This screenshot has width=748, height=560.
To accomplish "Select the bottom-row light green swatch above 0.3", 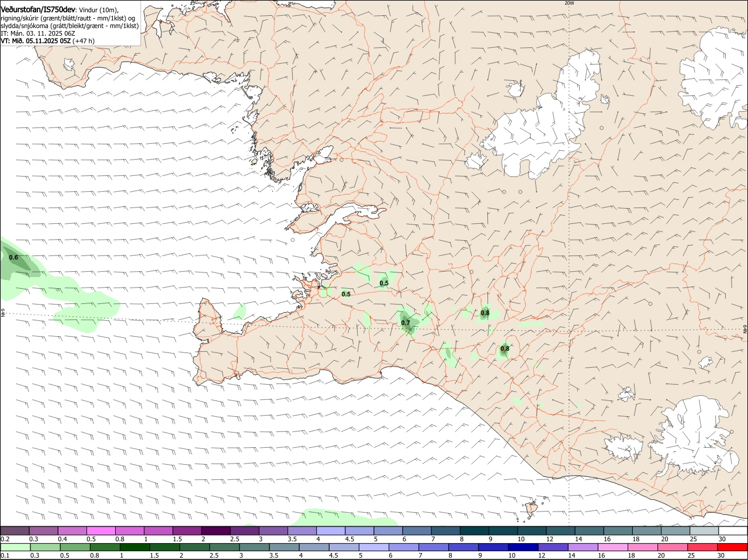I will pos(44,547).
